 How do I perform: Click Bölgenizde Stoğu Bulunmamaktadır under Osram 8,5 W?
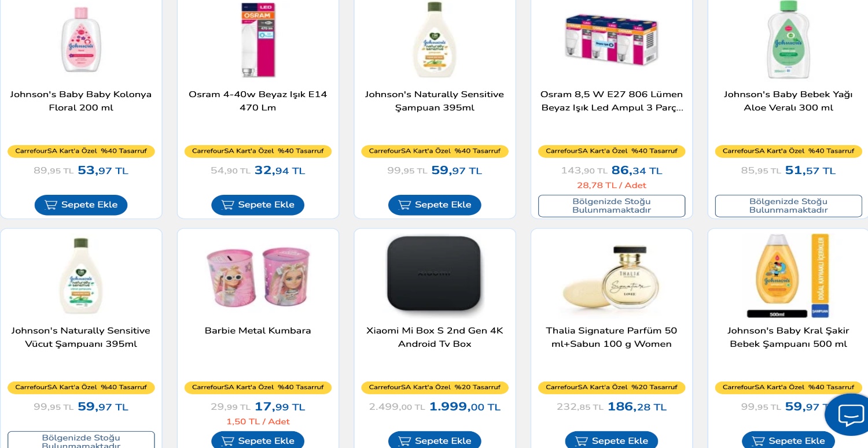coord(612,206)
